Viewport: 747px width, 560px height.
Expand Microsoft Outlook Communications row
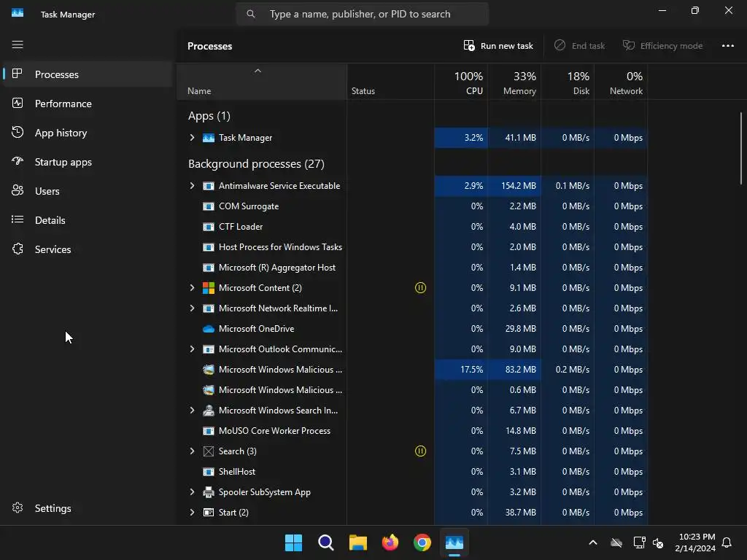[x=192, y=349]
